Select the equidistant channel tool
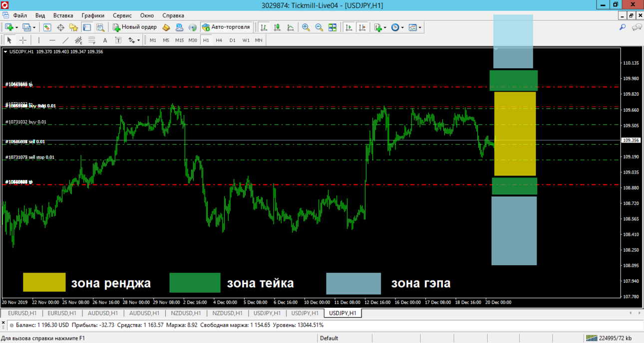Image resolution: width=644 pixels, height=343 pixels. pyautogui.click(x=78, y=40)
